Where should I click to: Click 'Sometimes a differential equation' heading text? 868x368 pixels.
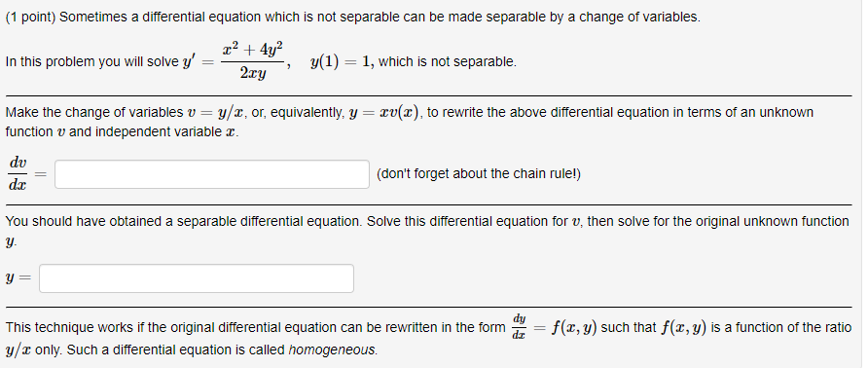pos(160,18)
